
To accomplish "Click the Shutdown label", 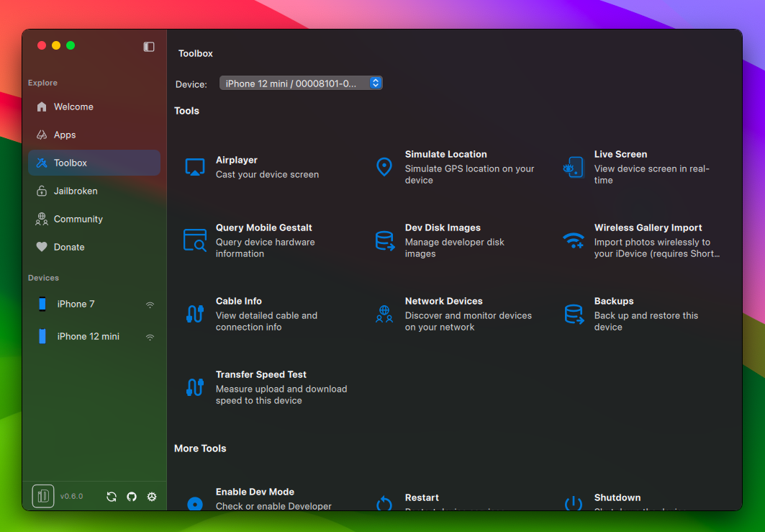I will tap(617, 498).
